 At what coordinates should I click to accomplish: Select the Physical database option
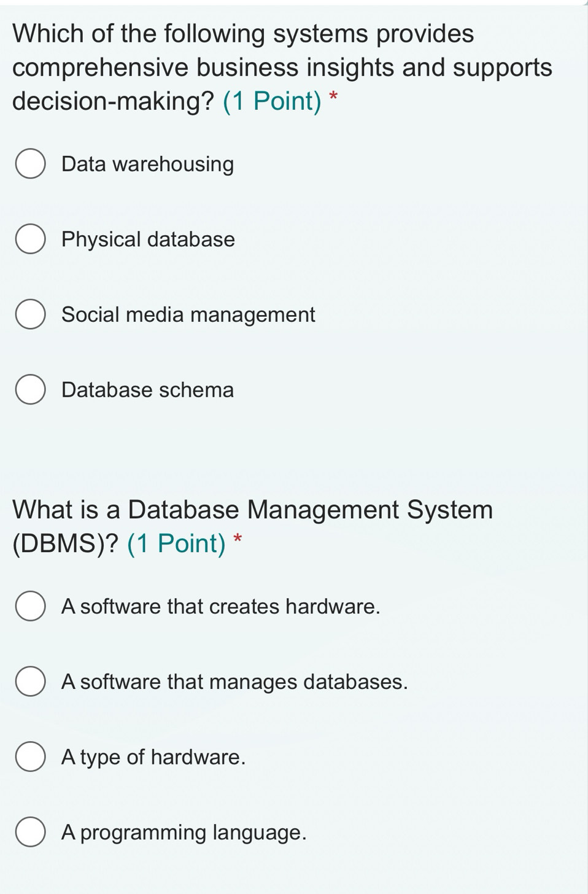click(x=29, y=239)
